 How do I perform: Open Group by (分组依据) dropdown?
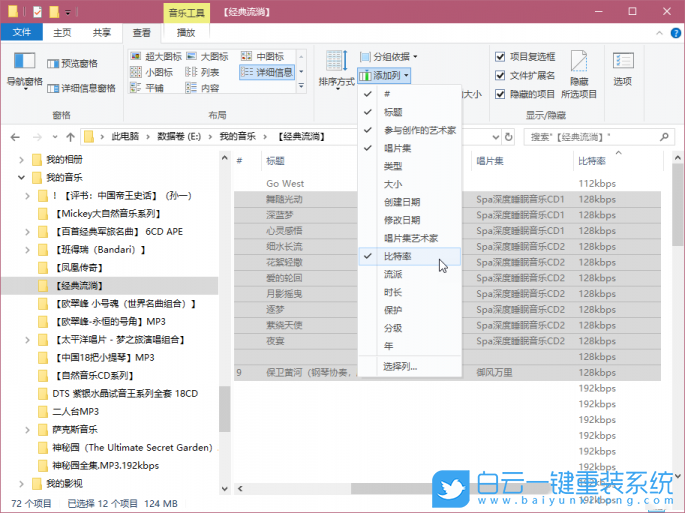pos(389,56)
